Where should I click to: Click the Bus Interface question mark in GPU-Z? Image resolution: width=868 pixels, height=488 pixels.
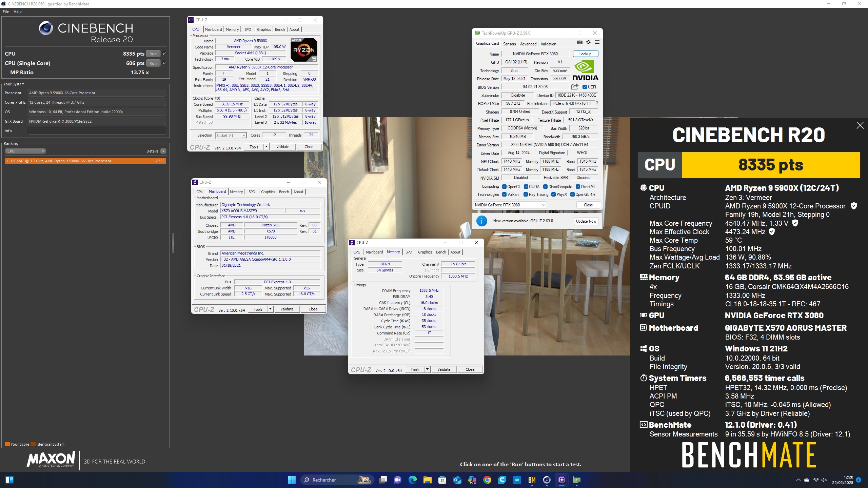click(597, 103)
